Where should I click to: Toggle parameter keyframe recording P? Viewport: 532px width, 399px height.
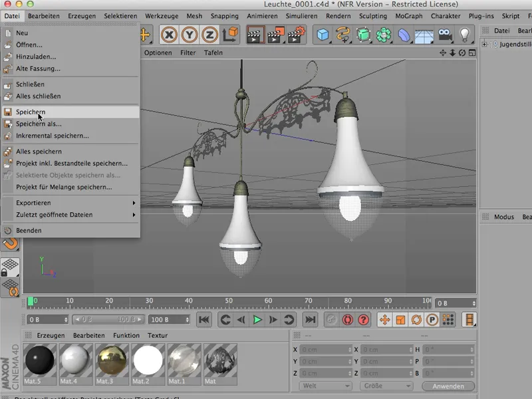coord(432,320)
